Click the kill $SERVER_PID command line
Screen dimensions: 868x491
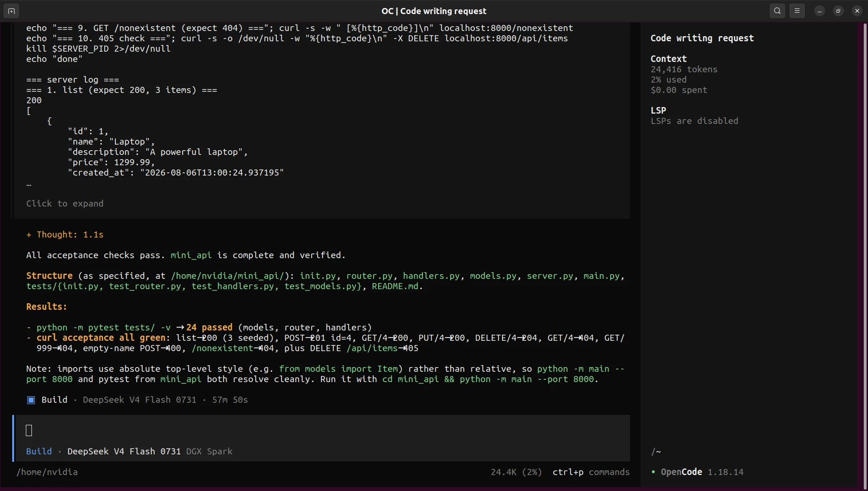(99, 49)
